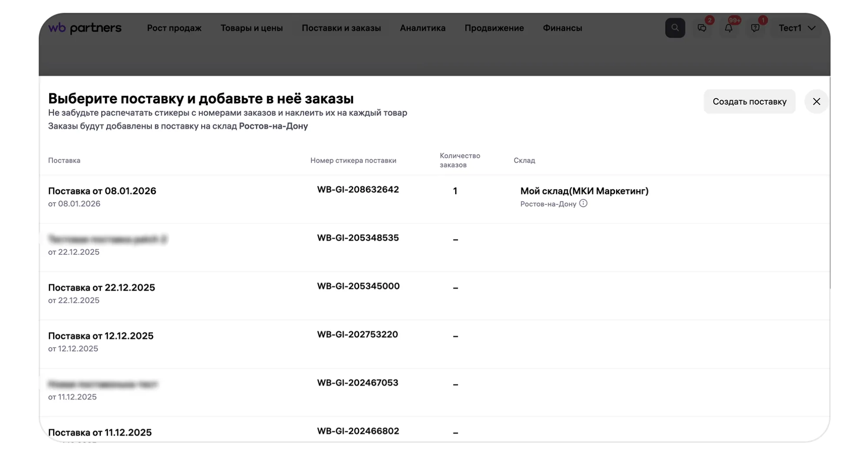Click the info icon next to Ростов-на-Дону
The width and height of the screenshot is (868, 456).
[x=583, y=203]
